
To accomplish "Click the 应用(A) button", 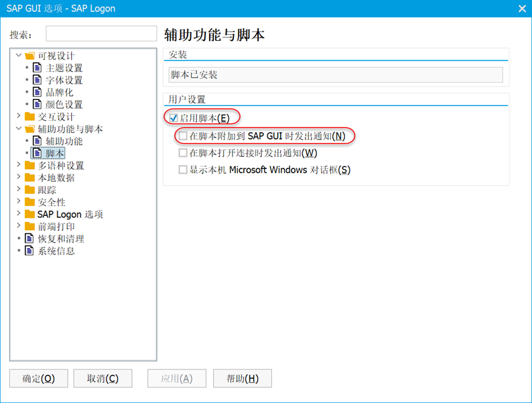I will tap(177, 378).
